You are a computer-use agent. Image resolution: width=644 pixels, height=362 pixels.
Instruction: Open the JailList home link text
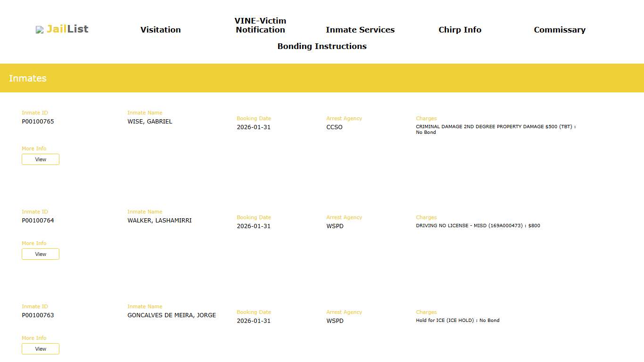tap(67, 29)
